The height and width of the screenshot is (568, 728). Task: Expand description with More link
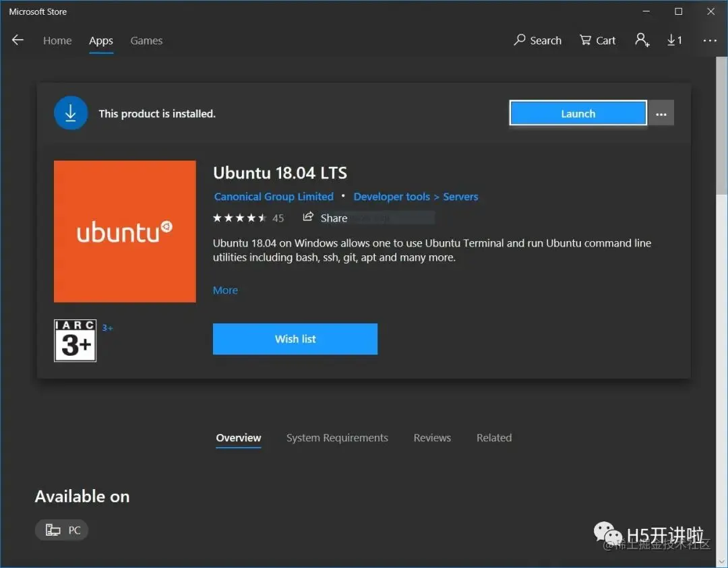225,290
